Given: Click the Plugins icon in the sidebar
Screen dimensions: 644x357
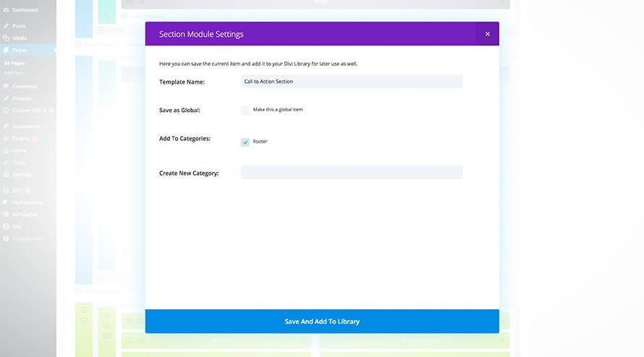Looking at the screenshot, I should click(x=7, y=138).
